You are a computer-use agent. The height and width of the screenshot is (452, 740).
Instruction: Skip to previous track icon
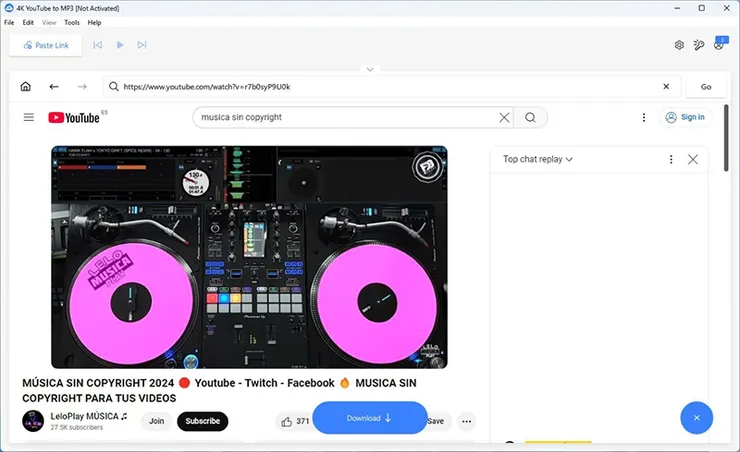click(98, 45)
